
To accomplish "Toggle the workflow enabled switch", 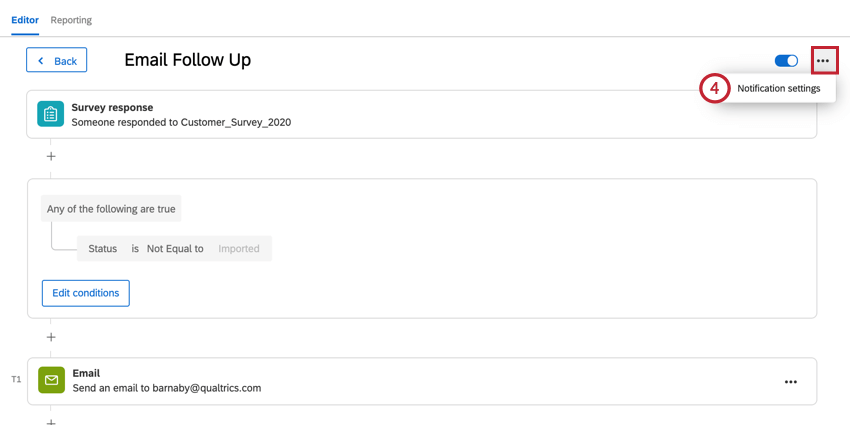I will [x=787, y=61].
